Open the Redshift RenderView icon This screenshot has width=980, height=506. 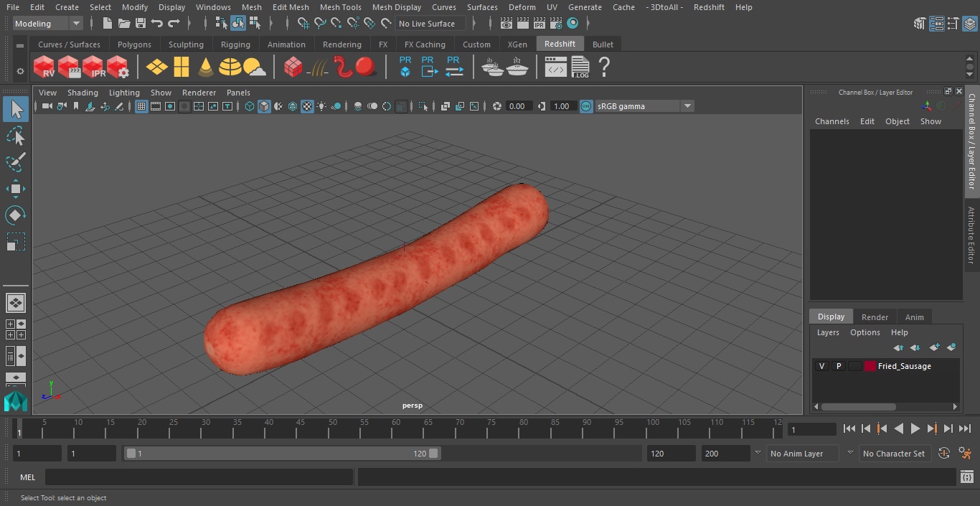[44, 67]
